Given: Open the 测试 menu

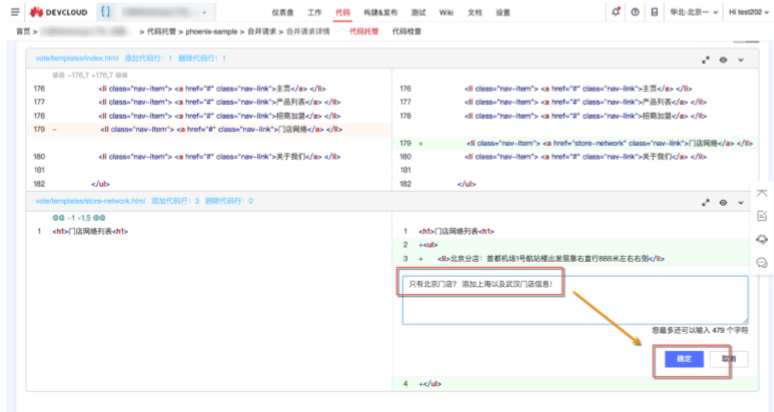Looking at the screenshot, I should [x=418, y=12].
